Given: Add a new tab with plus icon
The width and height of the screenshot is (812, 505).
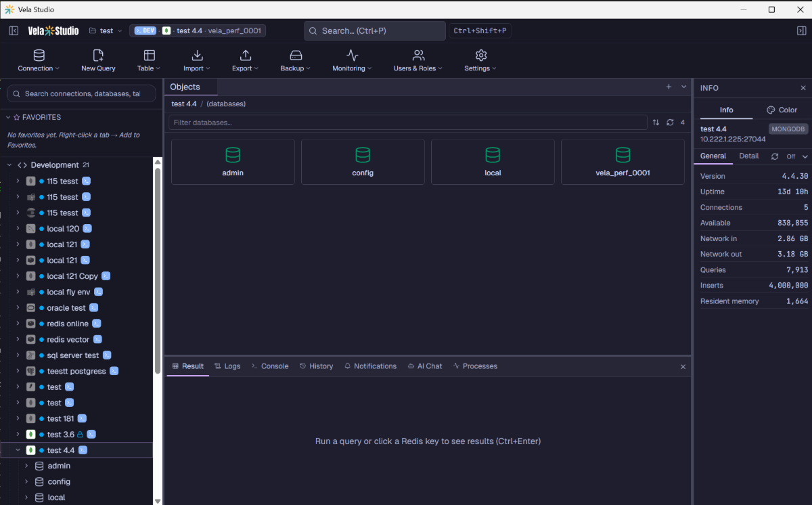Looking at the screenshot, I should coord(669,87).
